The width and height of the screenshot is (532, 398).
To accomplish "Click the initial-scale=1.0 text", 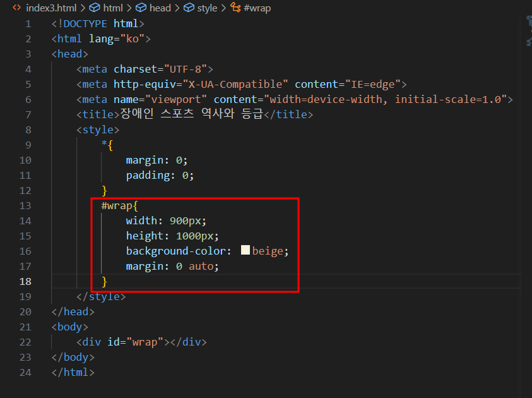I will coord(448,100).
